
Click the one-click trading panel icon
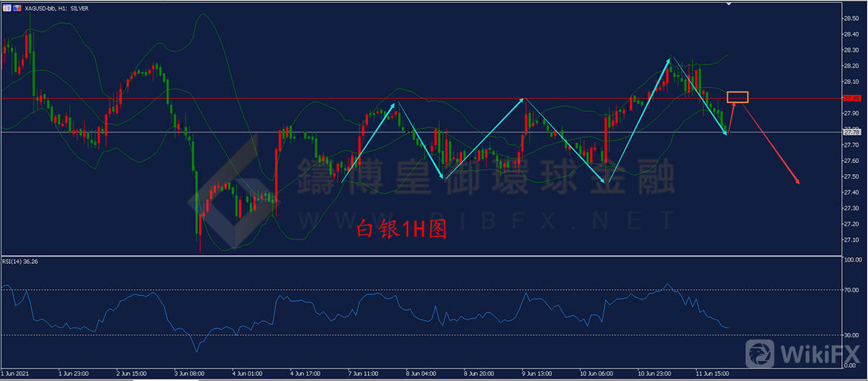[7, 7]
